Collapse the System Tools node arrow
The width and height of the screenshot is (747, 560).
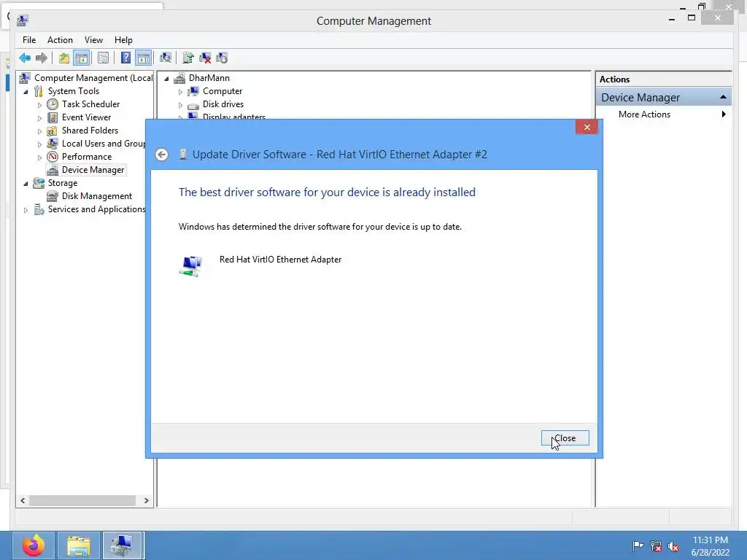(x=26, y=91)
